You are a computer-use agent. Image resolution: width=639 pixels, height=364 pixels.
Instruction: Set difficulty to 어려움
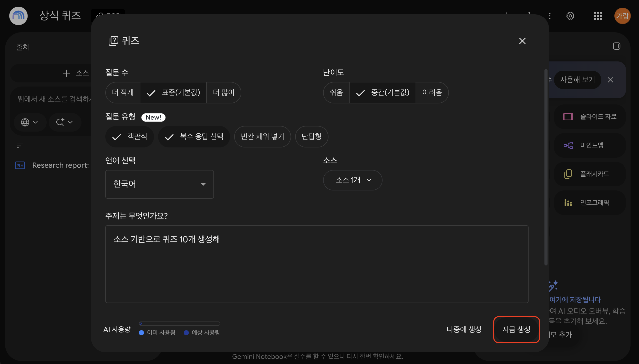click(x=432, y=92)
